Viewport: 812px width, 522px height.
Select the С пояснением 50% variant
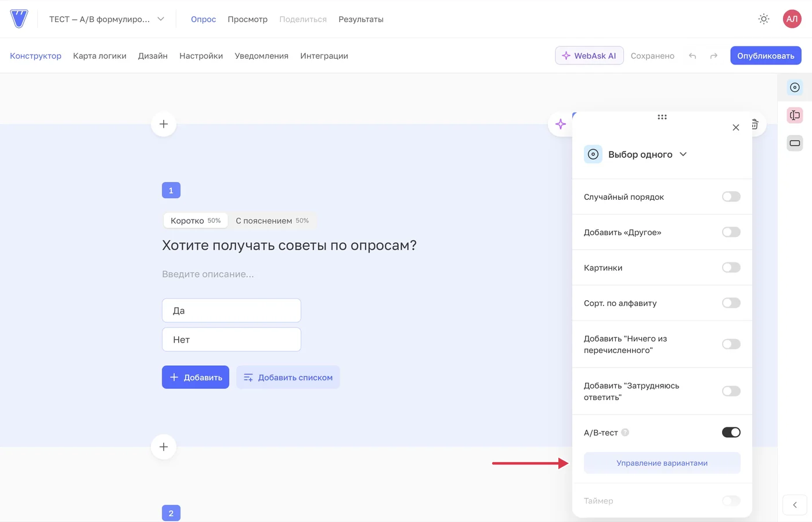click(x=272, y=221)
